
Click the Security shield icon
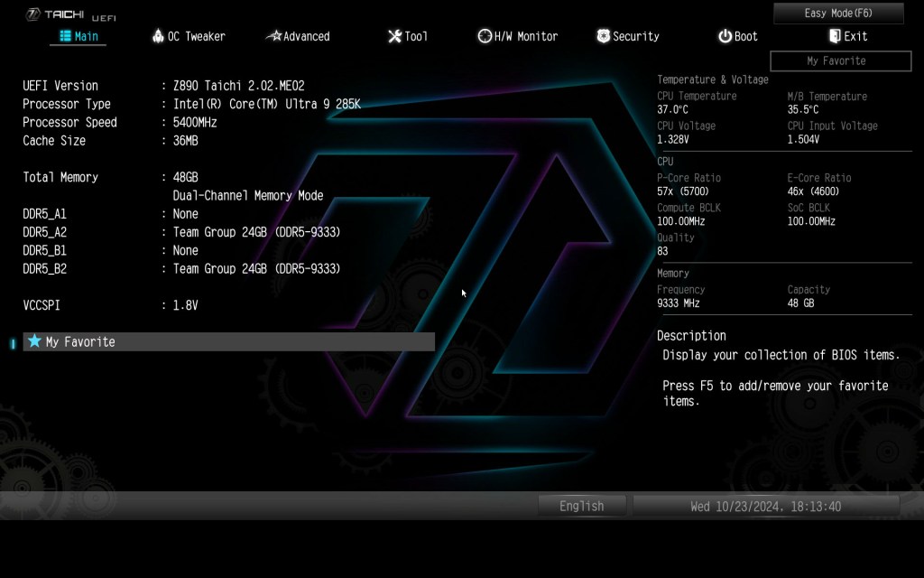coord(603,36)
